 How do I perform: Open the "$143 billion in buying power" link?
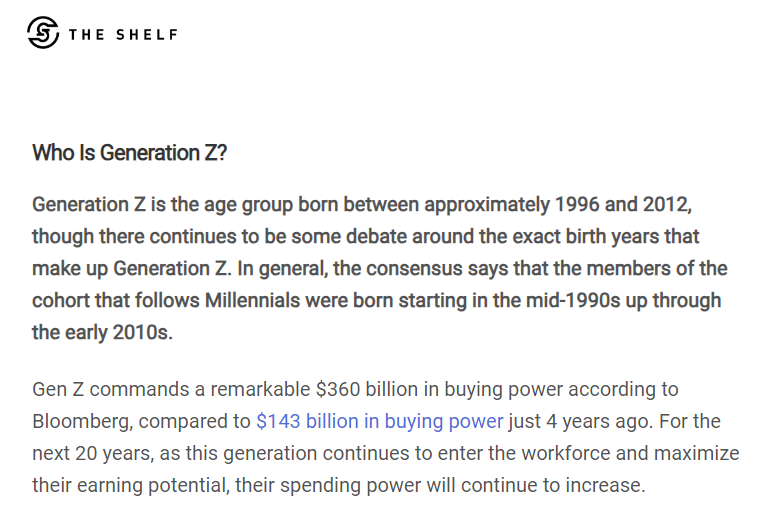click(379, 421)
